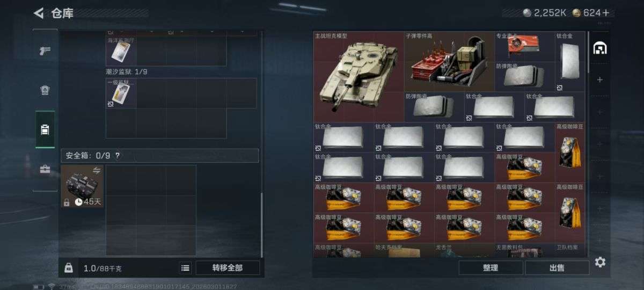Show the safe box help question mark
644x290 pixels.
point(118,156)
